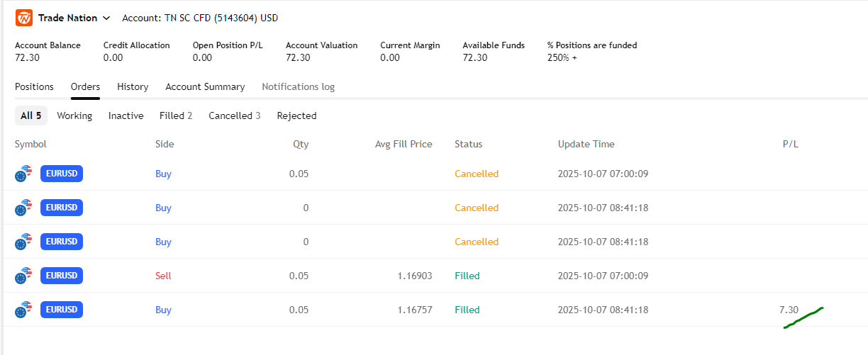
Task: Sort by the P/L column header
Action: click(x=790, y=144)
